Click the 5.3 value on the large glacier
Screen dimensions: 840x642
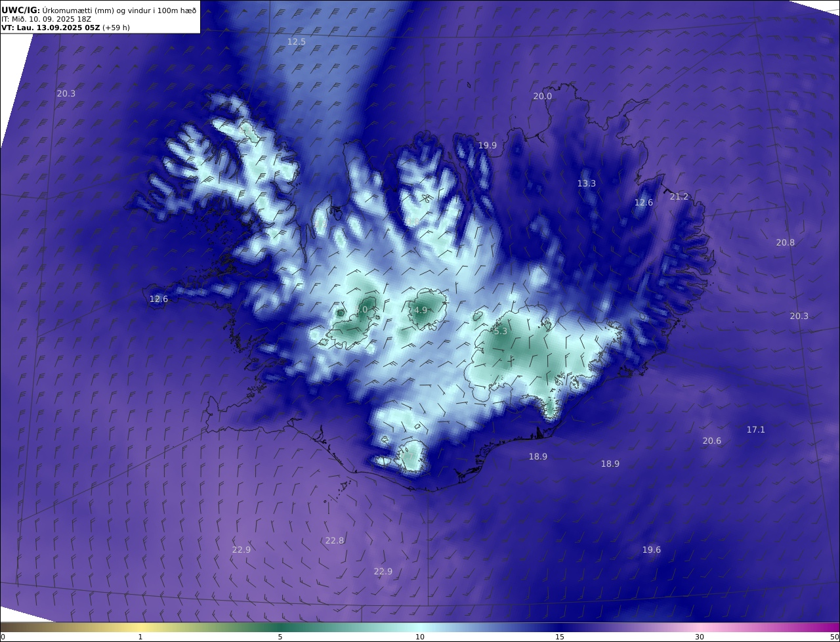[x=500, y=332]
